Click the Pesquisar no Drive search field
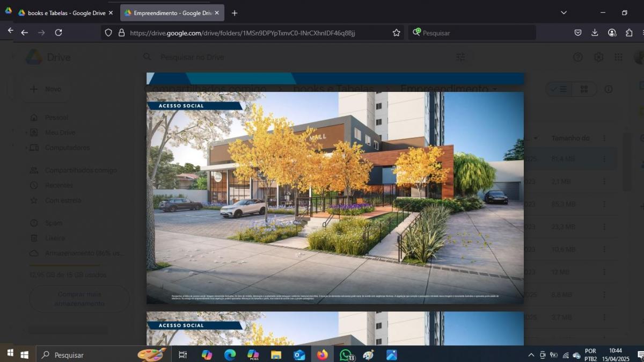The image size is (644, 362). pyautogui.click(x=192, y=57)
